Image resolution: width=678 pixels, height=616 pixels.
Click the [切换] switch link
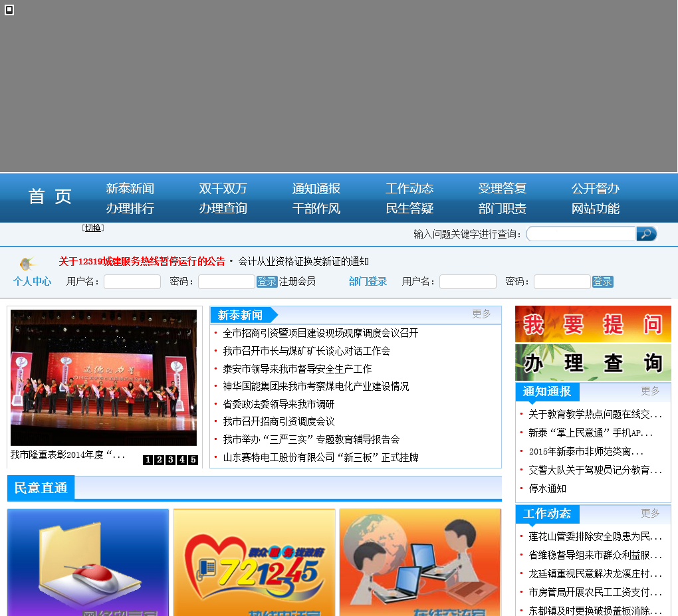click(93, 228)
